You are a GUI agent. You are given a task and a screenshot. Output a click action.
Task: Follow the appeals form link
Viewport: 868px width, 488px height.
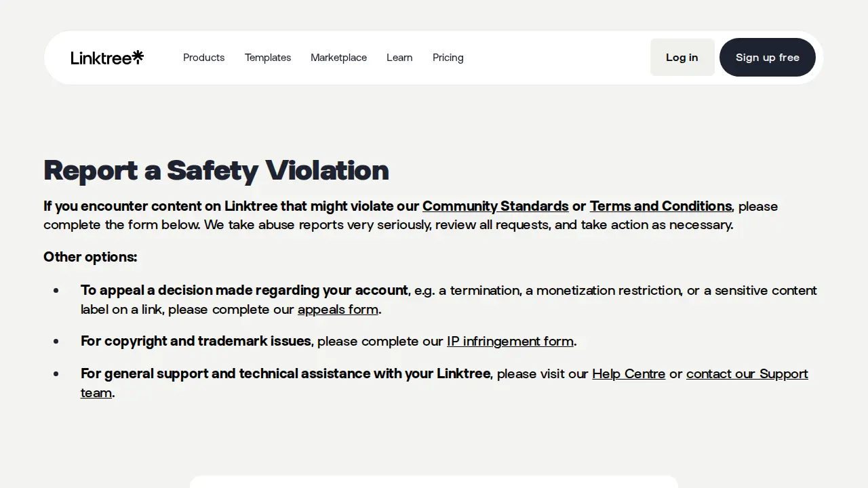point(338,309)
